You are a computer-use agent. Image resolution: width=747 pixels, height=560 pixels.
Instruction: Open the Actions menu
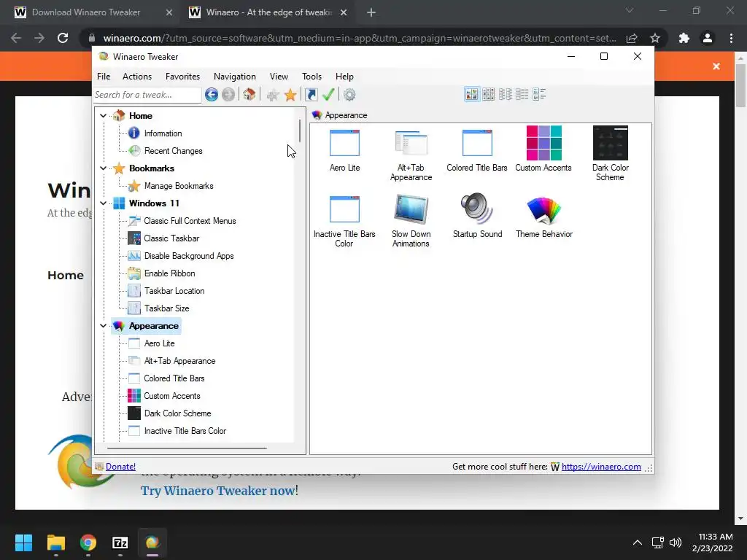point(136,77)
